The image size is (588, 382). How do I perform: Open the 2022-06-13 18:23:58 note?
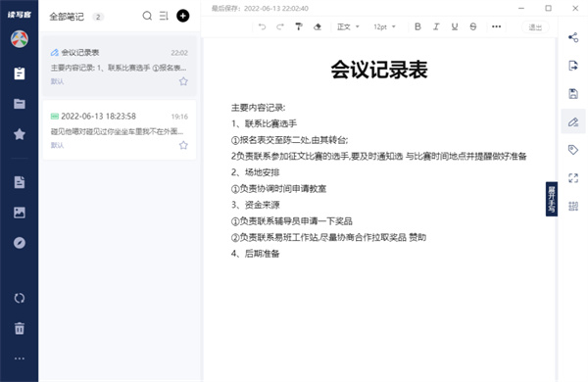tap(120, 130)
